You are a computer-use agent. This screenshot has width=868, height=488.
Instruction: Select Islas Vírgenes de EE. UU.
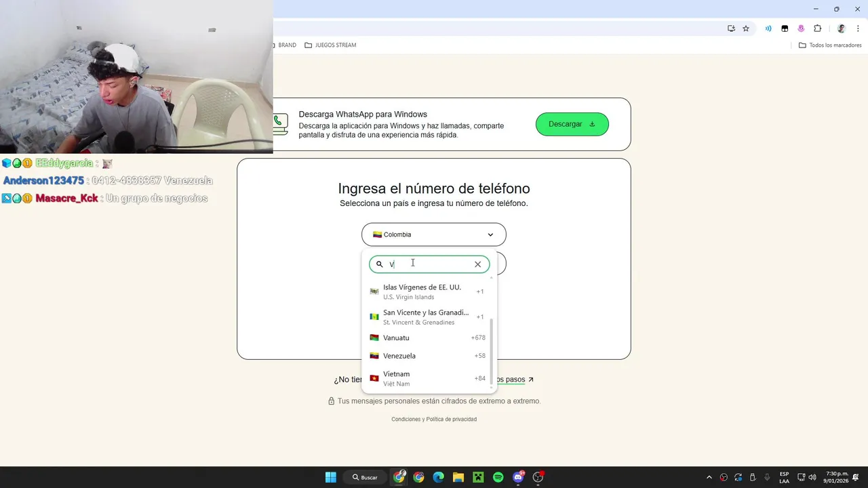(429, 291)
